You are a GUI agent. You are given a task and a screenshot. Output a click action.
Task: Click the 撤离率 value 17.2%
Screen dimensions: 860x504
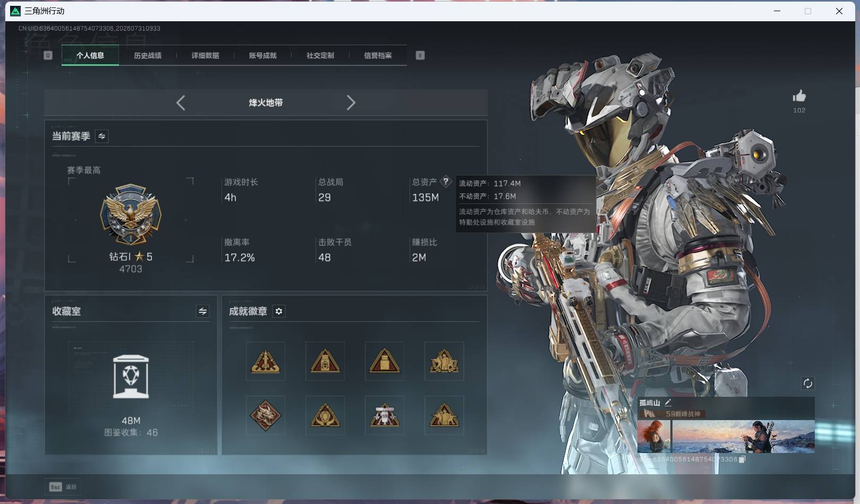(x=240, y=258)
